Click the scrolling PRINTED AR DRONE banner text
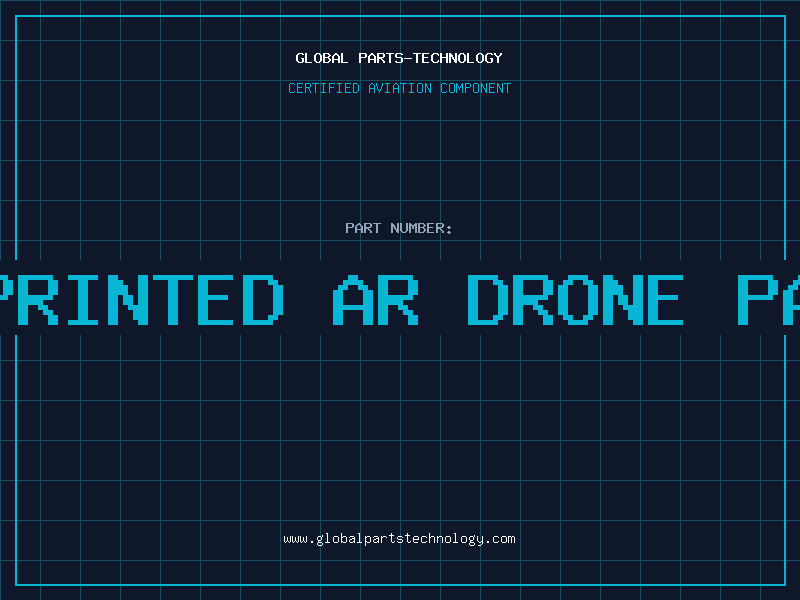 pyautogui.click(x=400, y=300)
